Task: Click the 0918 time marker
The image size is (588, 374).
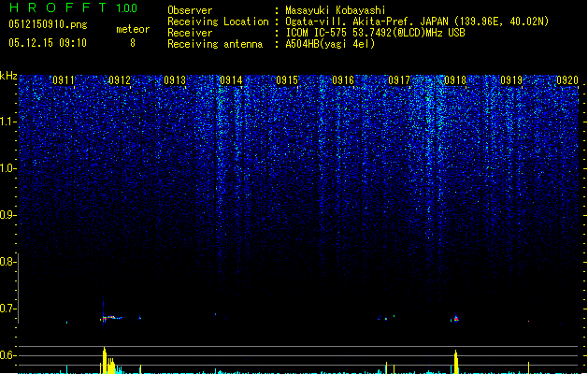Action: (x=455, y=80)
